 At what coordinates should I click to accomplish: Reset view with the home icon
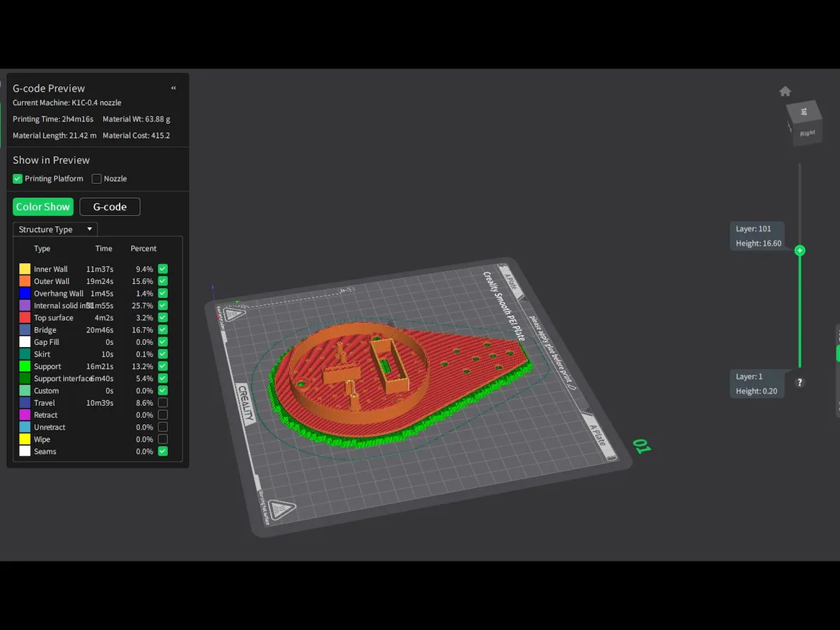point(785,91)
